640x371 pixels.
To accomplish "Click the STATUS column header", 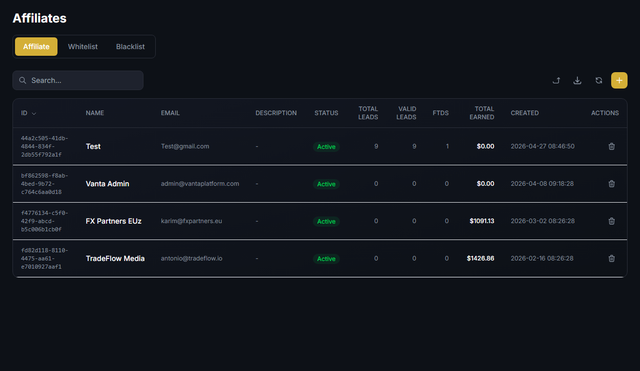I will [326, 113].
